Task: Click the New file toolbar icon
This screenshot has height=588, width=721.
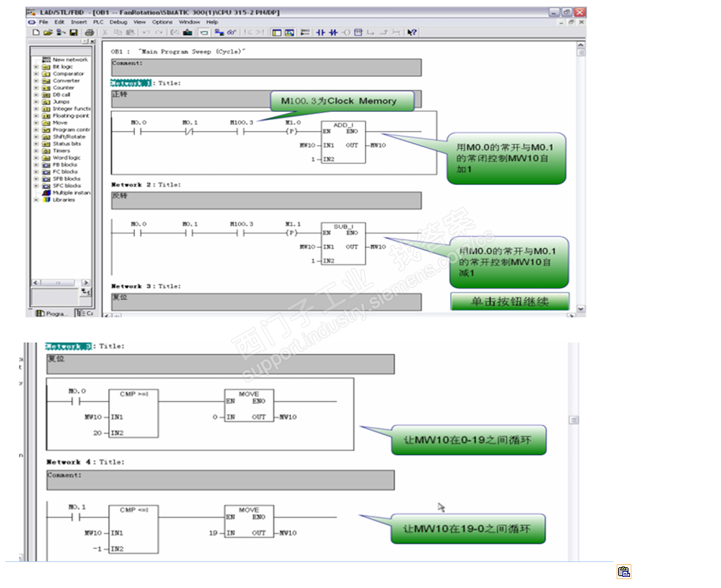Action: click(x=36, y=32)
